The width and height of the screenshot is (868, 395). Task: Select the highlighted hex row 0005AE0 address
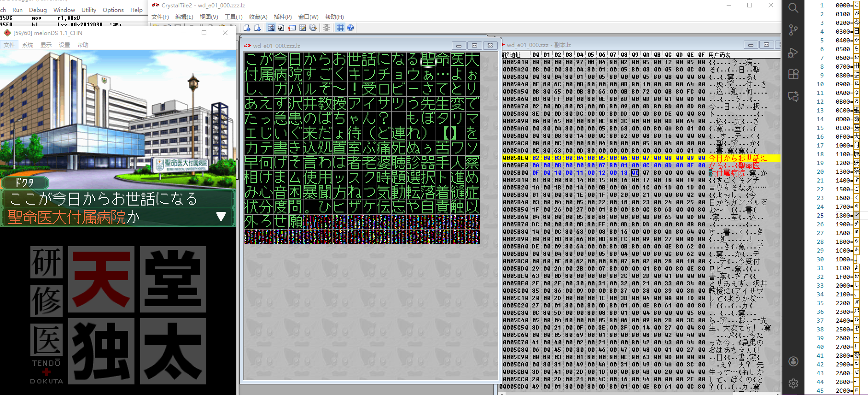(x=516, y=158)
